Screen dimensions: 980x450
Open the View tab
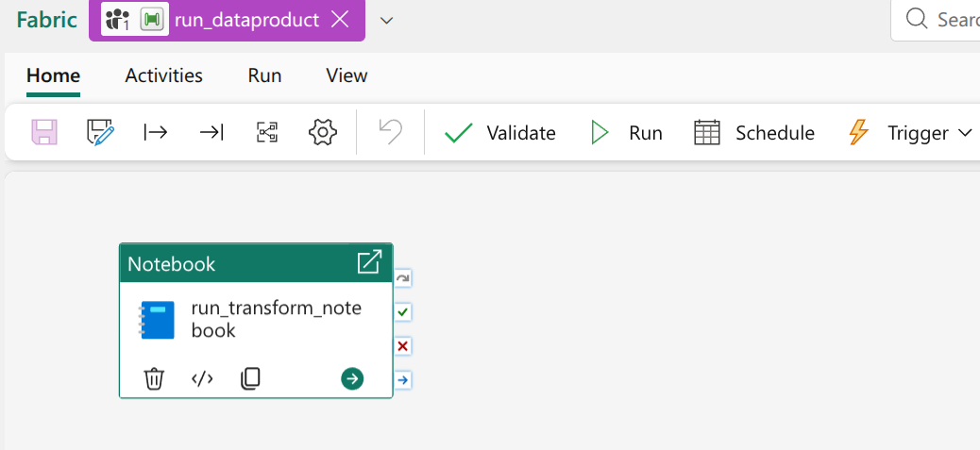(x=346, y=75)
